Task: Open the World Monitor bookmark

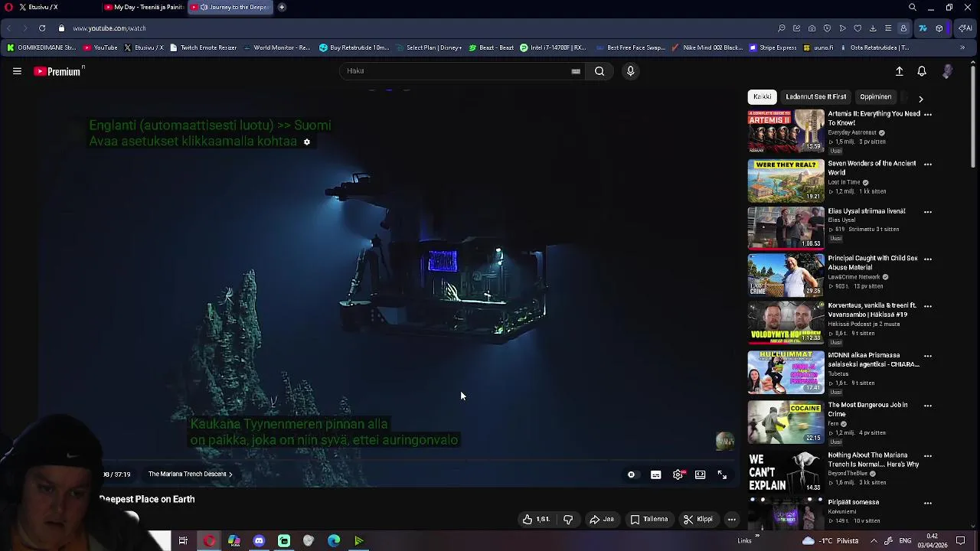Action: click(276, 47)
